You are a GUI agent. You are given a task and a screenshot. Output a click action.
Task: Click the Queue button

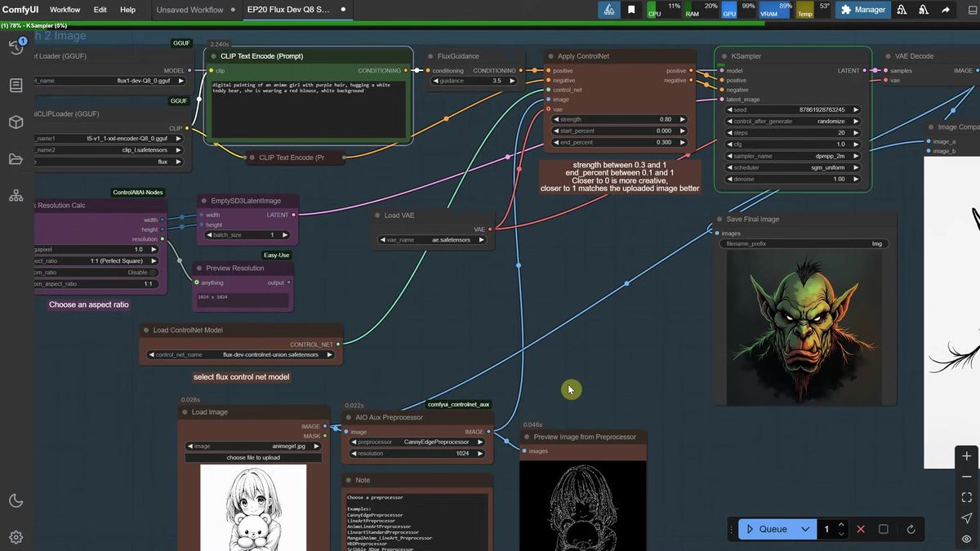click(768, 529)
